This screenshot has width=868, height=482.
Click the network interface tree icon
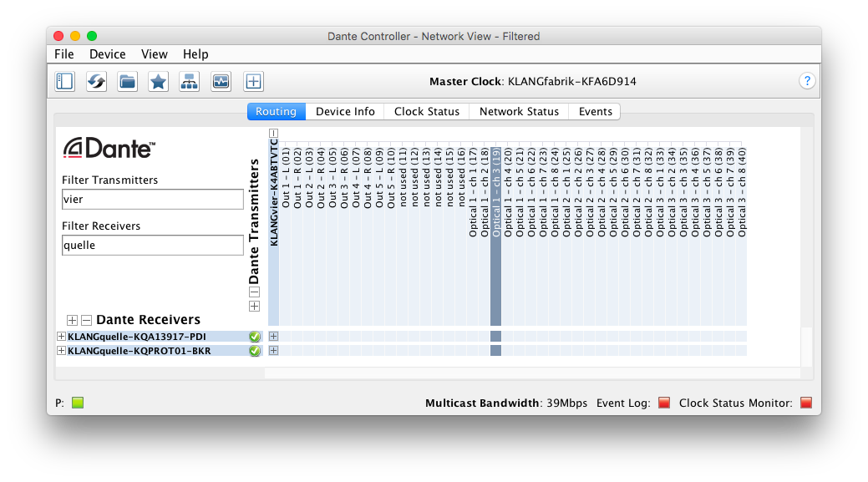click(190, 81)
